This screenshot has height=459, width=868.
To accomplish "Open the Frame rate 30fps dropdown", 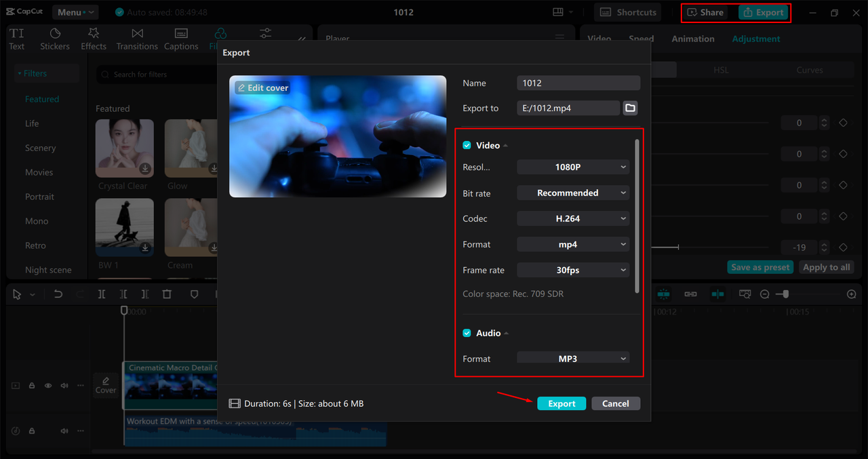I will click(x=573, y=270).
